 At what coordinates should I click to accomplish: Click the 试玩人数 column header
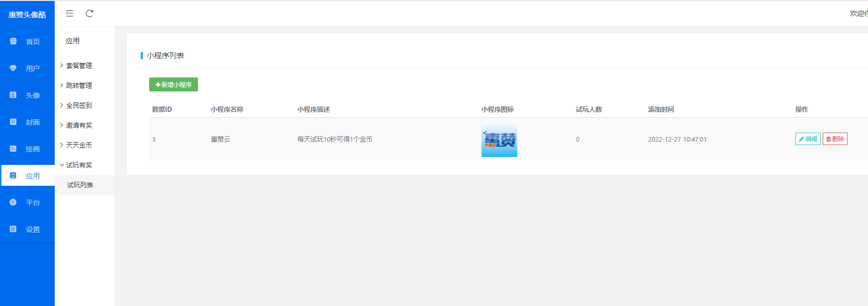[589, 109]
